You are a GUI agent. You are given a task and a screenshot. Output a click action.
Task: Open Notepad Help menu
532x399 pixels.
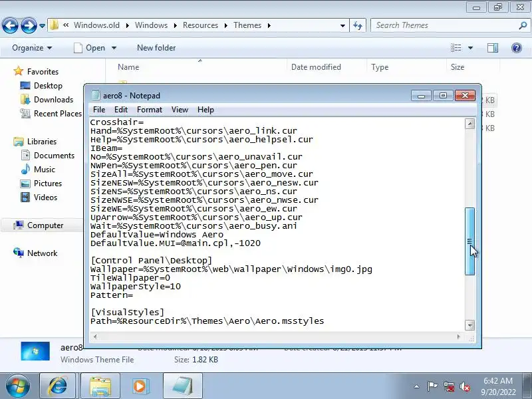coord(205,110)
